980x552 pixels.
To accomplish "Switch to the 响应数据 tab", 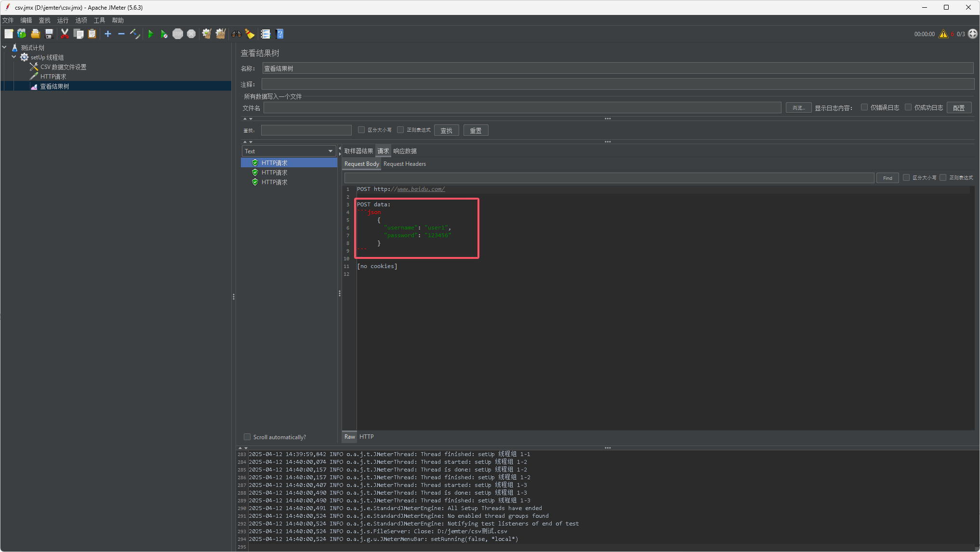I will [x=405, y=151].
